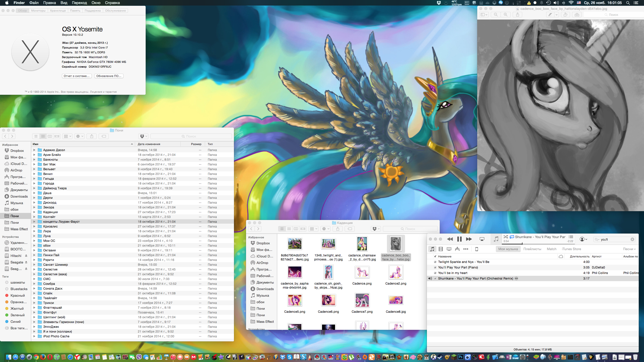Click Отчет о системе button
The image size is (644, 362).
pyautogui.click(x=76, y=76)
